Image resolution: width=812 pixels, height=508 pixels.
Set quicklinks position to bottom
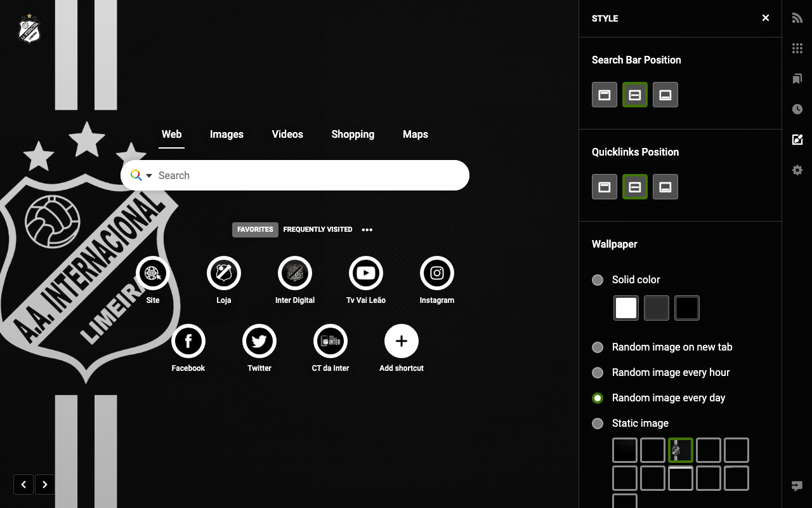click(x=665, y=187)
